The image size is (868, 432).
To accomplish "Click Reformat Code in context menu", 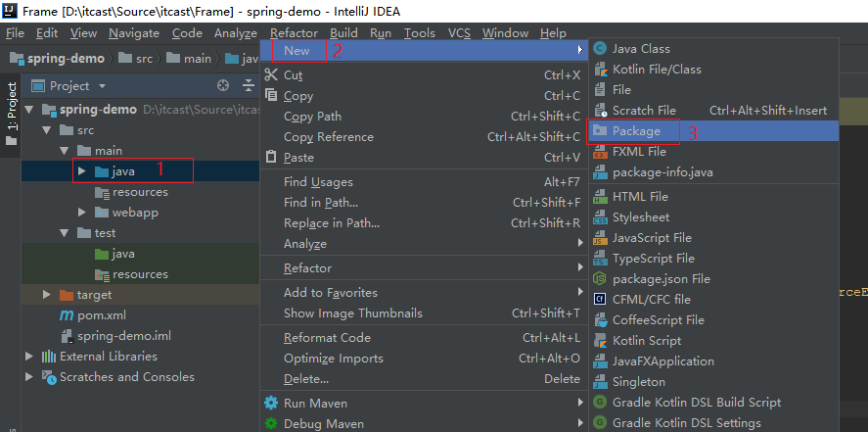I will [x=327, y=338].
